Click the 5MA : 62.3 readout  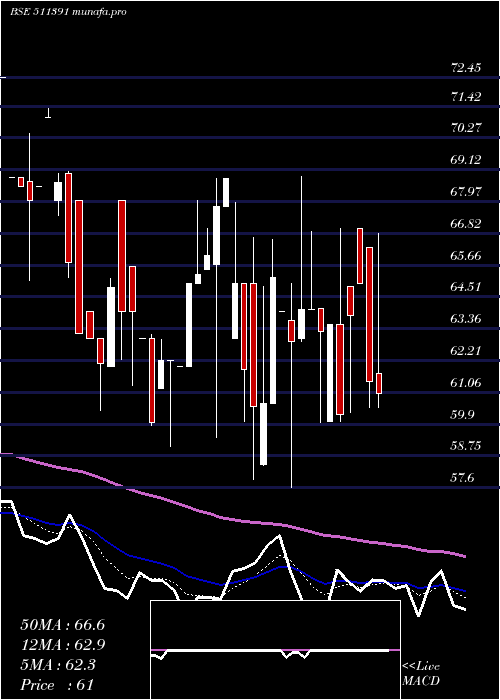(58, 665)
